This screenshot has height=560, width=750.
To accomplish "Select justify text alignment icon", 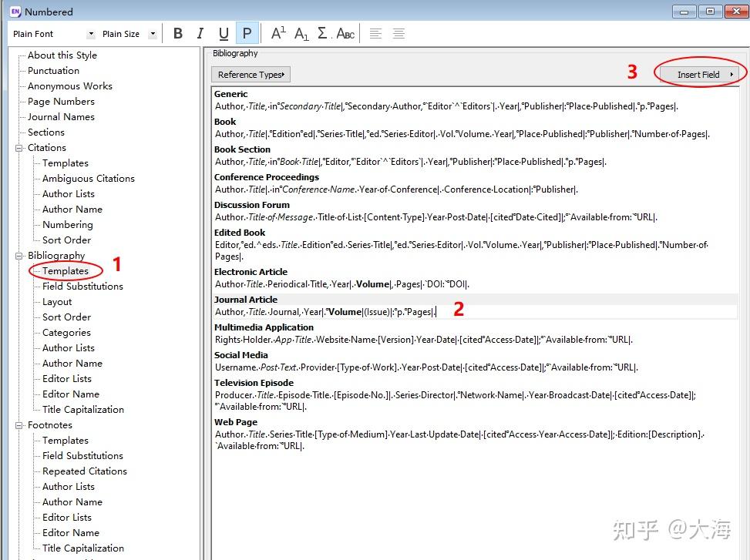I will point(399,33).
